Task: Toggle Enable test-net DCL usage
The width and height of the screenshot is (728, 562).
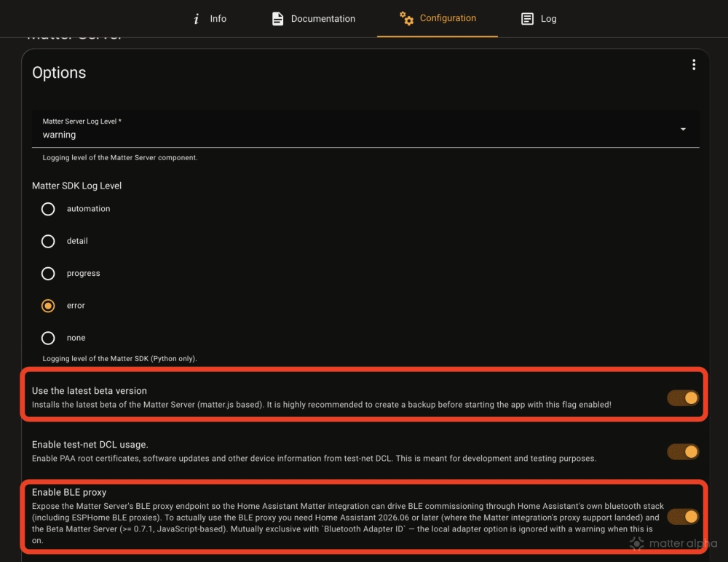Action: pyautogui.click(x=683, y=451)
